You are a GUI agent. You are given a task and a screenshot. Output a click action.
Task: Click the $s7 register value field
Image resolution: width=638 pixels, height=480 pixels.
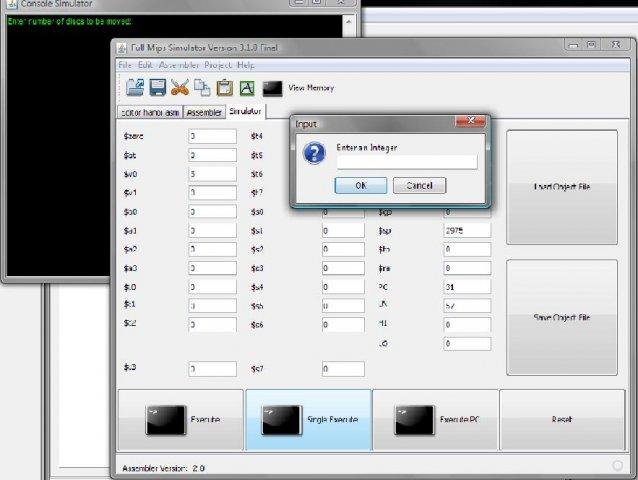click(x=343, y=369)
